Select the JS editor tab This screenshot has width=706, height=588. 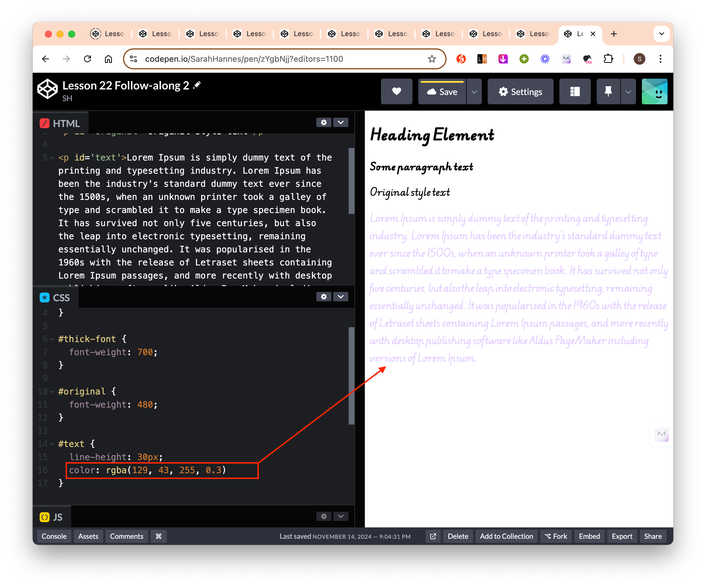point(52,517)
